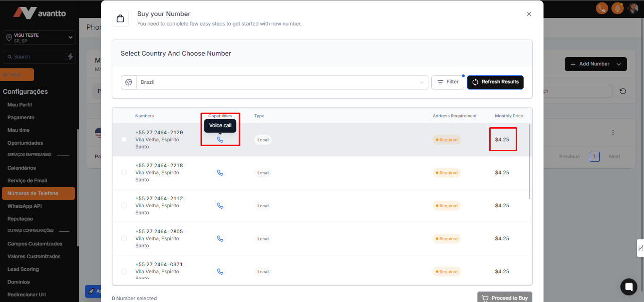Image resolution: width=644 pixels, height=302 pixels.
Task: Click the three-dot menu on phone number row
Action: click(x=613, y=133)
